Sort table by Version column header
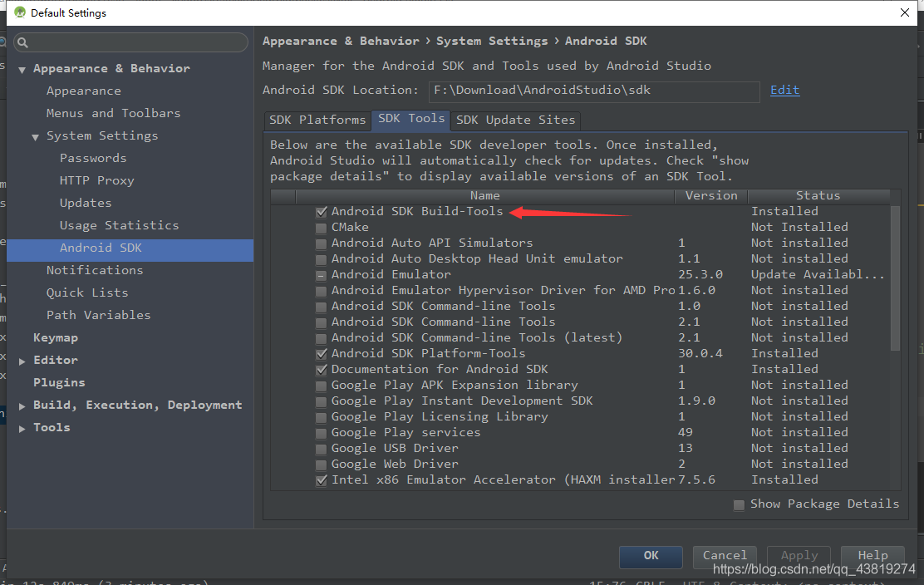The width and height of the screenshot is (924, 585). click(710, 195)
